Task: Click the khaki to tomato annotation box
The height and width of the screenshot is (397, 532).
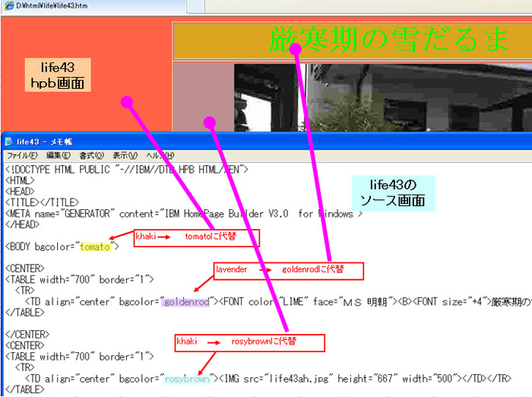Action: point(196,237)
